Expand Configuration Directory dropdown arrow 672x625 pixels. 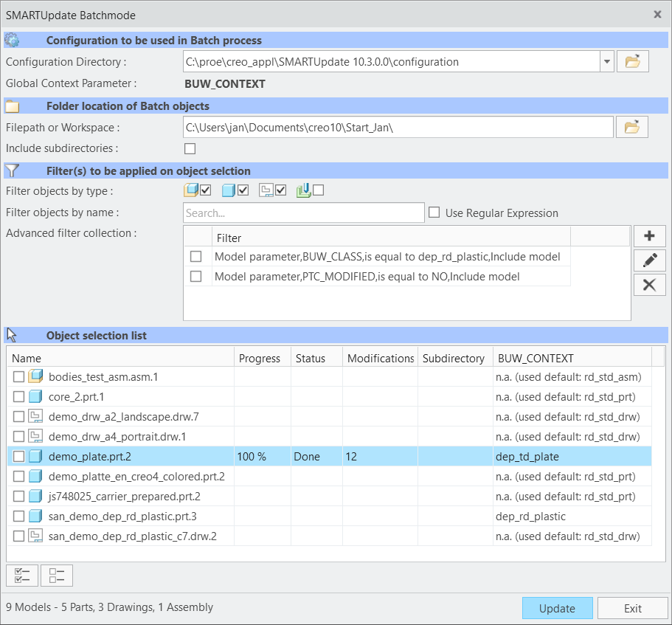[606, 62]
